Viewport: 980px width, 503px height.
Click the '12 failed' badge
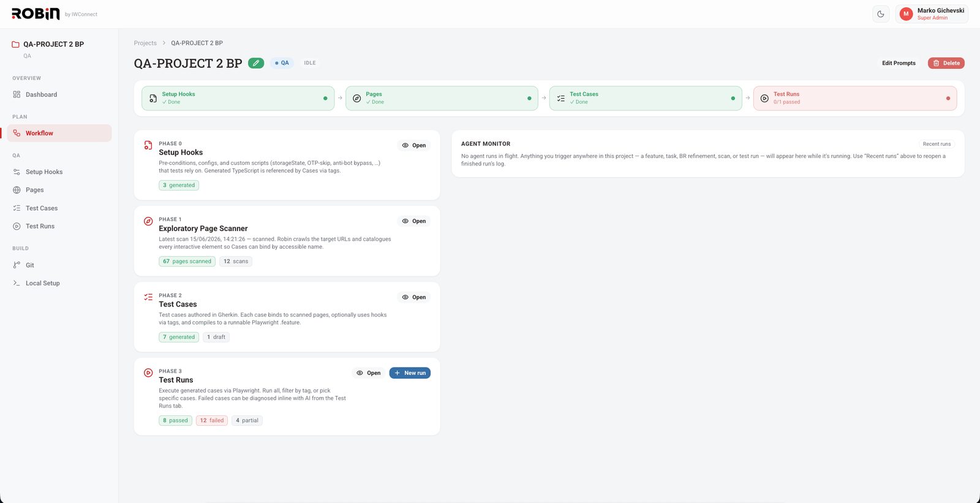pyautogui.click(x=212, y=420)
